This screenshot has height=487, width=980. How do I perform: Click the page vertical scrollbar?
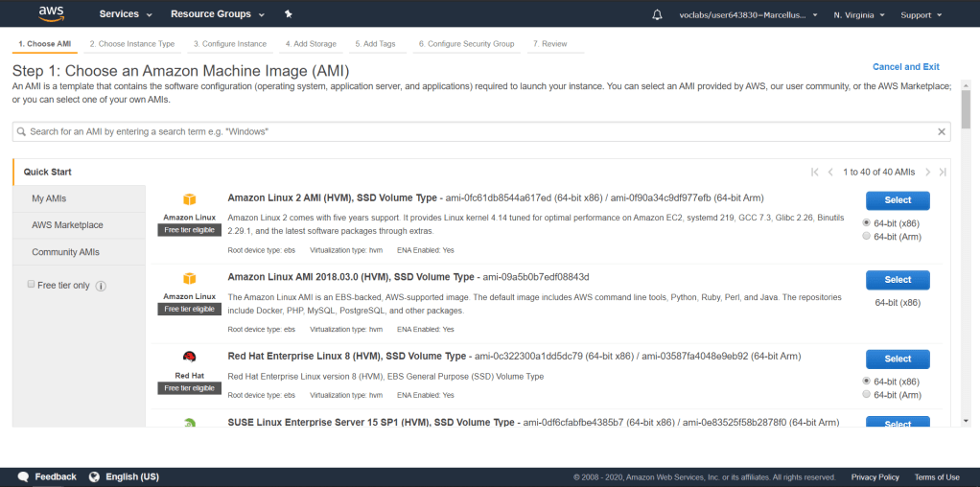click(x=968, y=240)
